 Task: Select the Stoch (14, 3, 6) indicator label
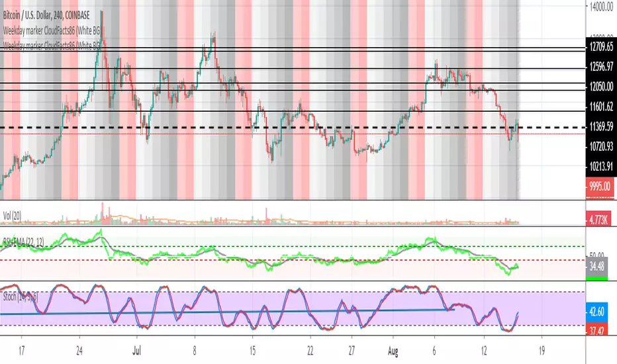(21, 296)
